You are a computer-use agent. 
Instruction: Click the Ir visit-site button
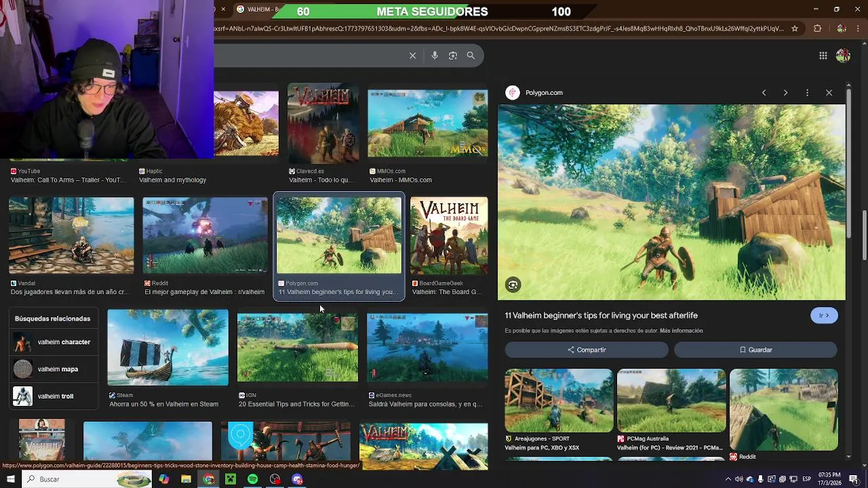(824, 315)
